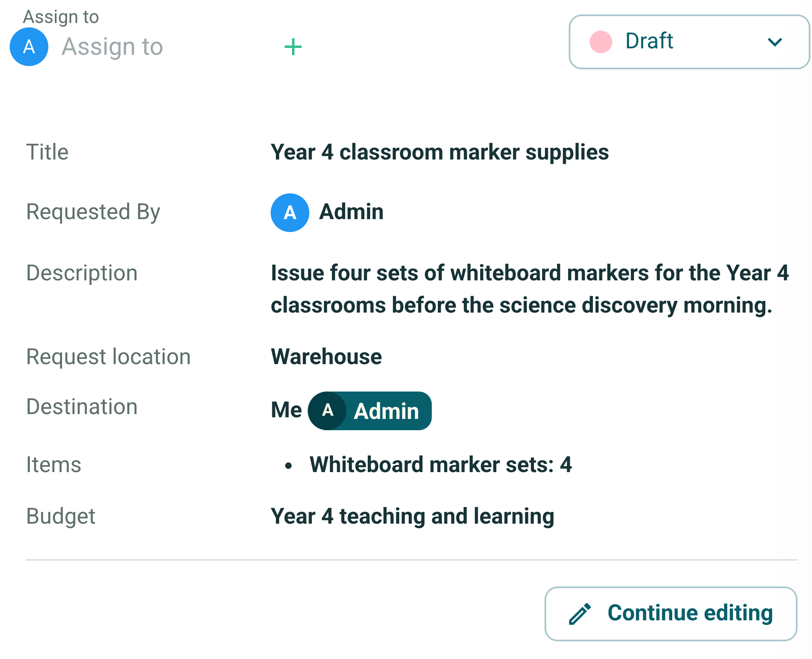
Task: Click the dark A avatar in Destination chip
Action: (x=327, y=411)
